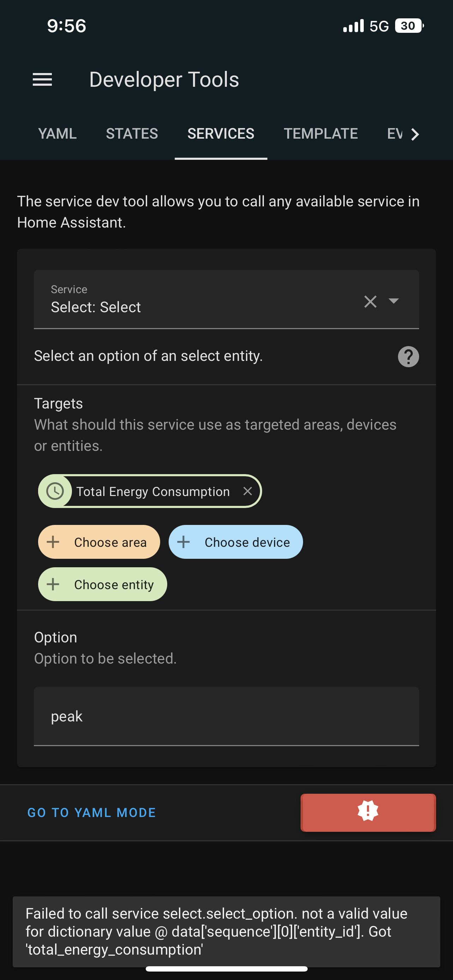Click the Choose device chip
The height and width of the screenshot is (980, 453).
[x=235, y=542]
